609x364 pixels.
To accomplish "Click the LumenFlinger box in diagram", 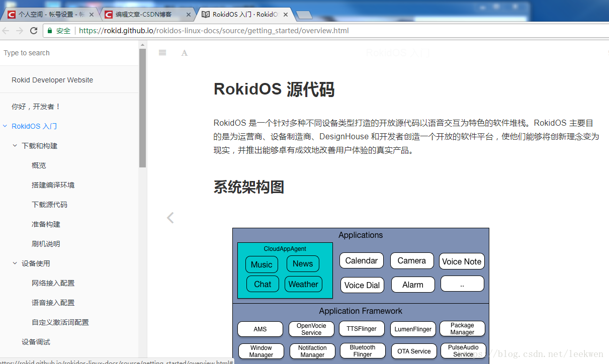I will pyautogui.click(x=413, y=329).
